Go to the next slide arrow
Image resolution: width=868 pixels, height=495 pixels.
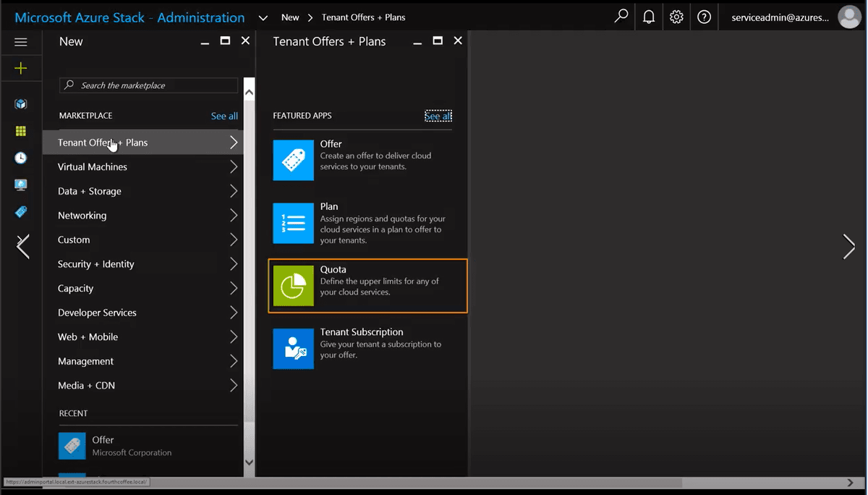pos(849,247)
